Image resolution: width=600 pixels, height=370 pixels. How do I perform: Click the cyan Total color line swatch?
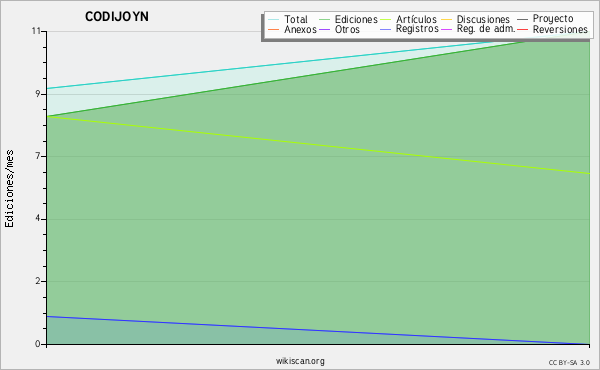pyautogui.click(x=274, y=20)
